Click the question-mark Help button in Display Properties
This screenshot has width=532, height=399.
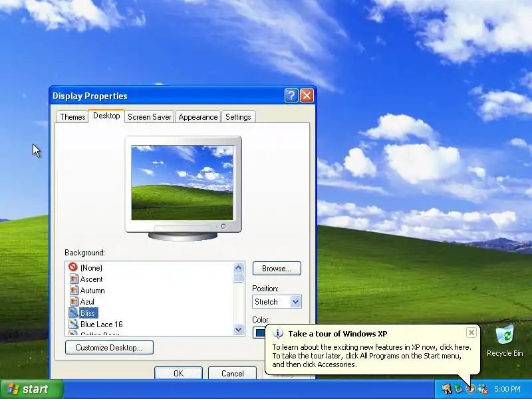[291, 96]
